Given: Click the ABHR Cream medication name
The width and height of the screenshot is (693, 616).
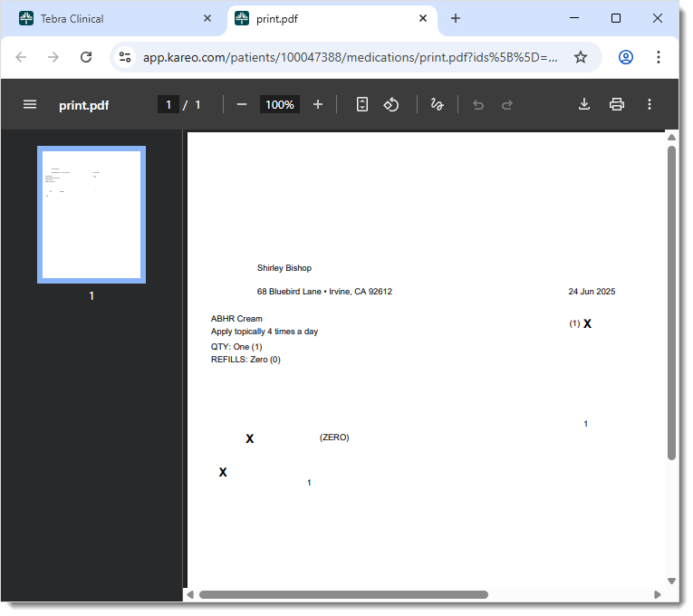Looking at the screenshot, I should click(238, 321).
